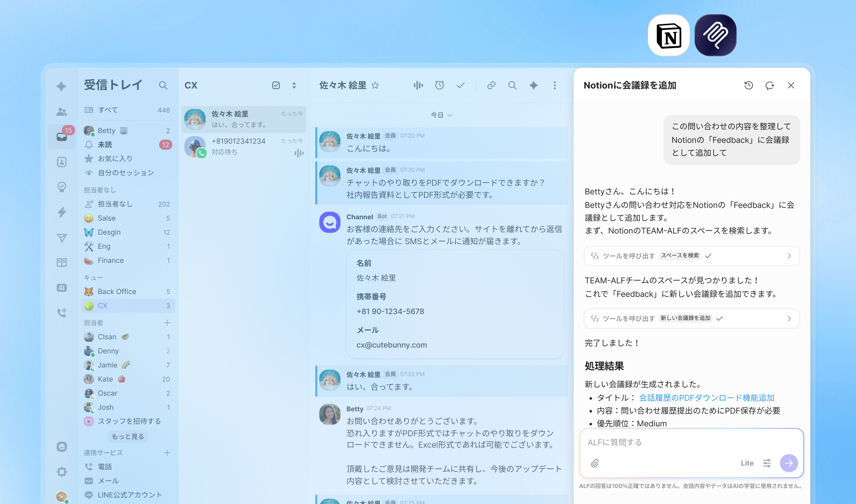Click the snooze alarm clock icon
Viewport: 856px width, 504px height.
click(x=439, y=85)
